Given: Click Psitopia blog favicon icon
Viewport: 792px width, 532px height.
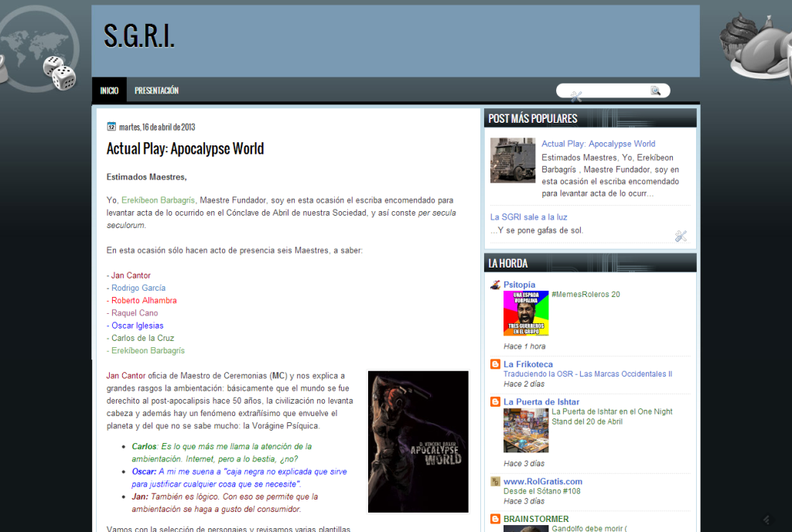Looking at the screenshot, I should [x=496, y=285].
